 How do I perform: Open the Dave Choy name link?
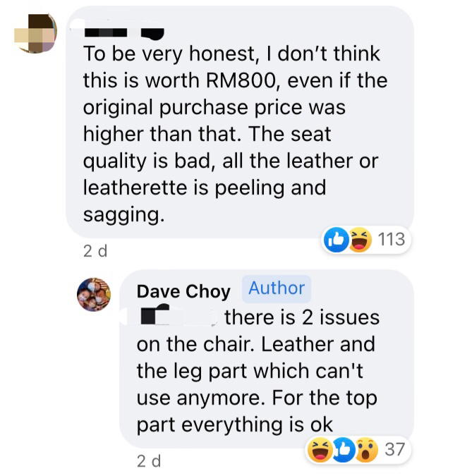point(183,292)
